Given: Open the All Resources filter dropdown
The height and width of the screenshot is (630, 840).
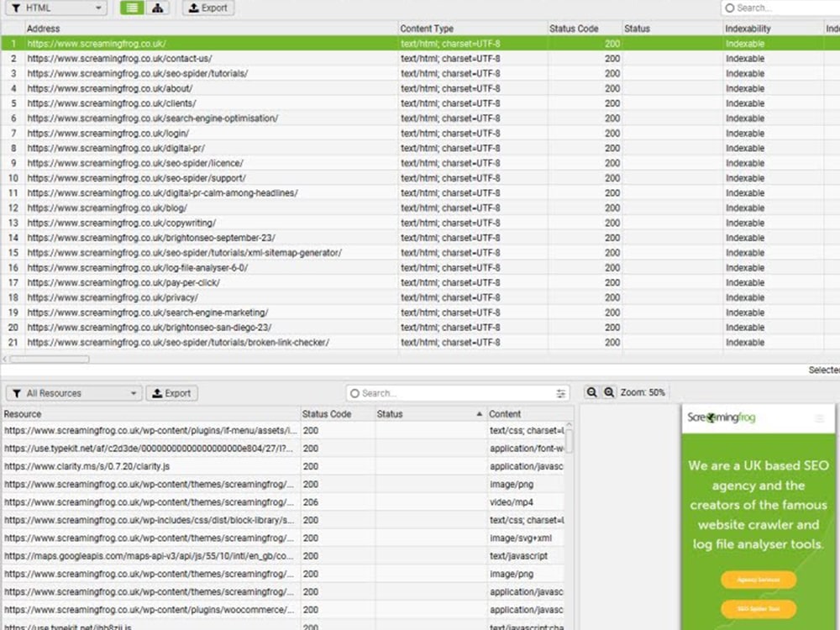Looking at the screenshot, I should [x=74, y=393].
